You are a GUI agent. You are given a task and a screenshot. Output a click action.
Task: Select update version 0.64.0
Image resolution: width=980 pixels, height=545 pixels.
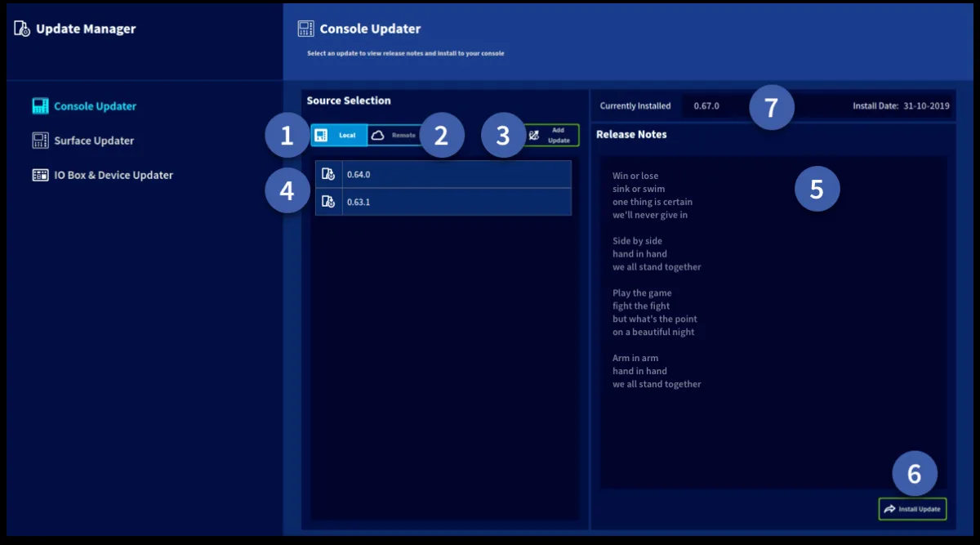point(443,174)
